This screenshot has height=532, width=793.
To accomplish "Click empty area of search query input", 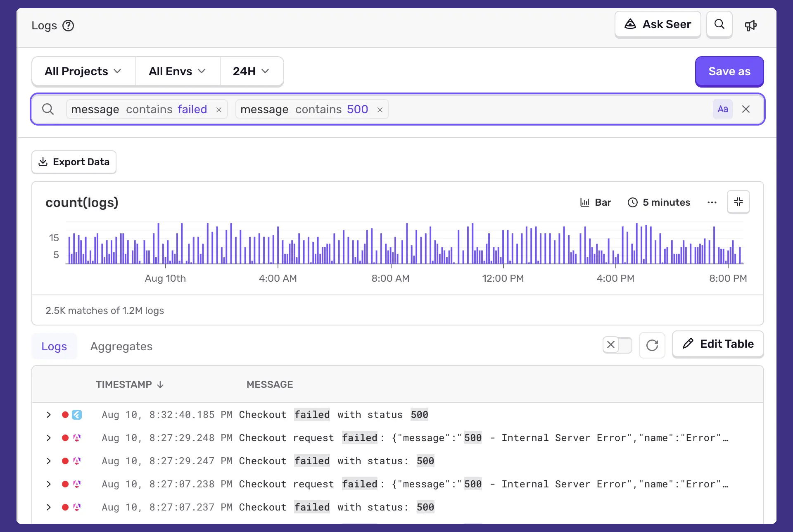I will (549, 109).
